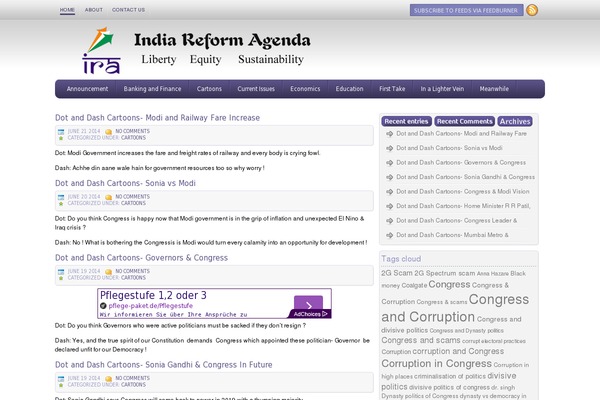Click the ad's purple arrow button
600x400 pixels.
point(308,304)
